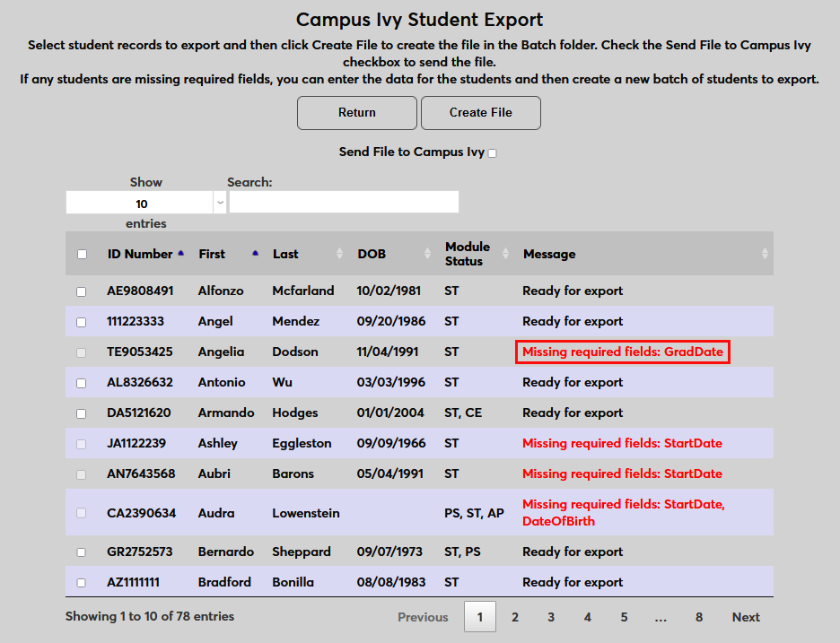This screenshot has height=643, width=840.
Task: Check Bernardo Sheppard's record checkbox
Action: [81, 552]
